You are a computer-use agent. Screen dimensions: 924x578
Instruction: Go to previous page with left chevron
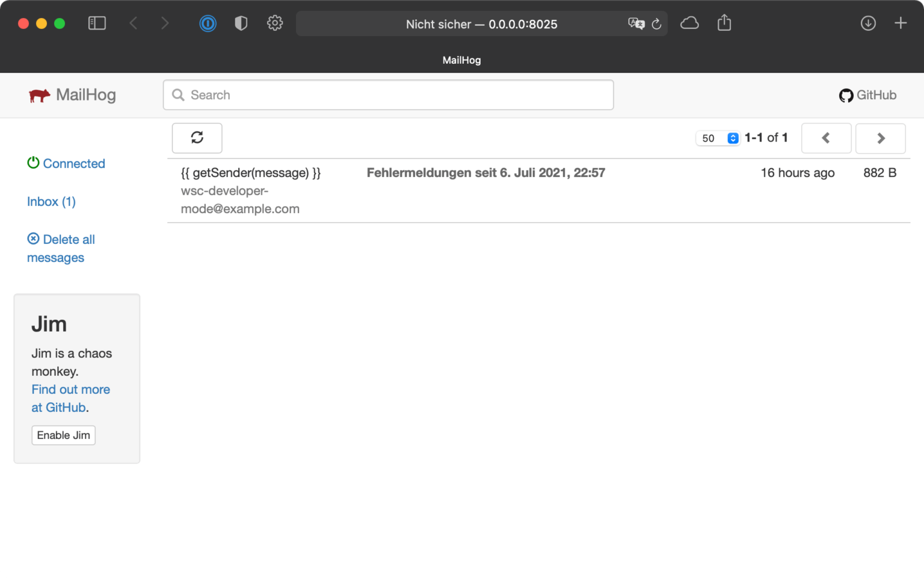click(826, 138)
